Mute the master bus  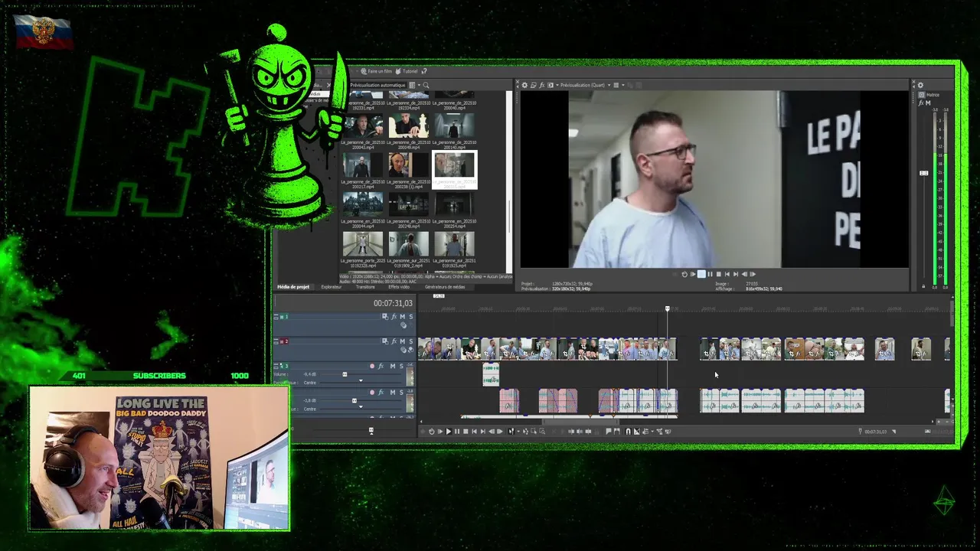click(x=928, y=103)
